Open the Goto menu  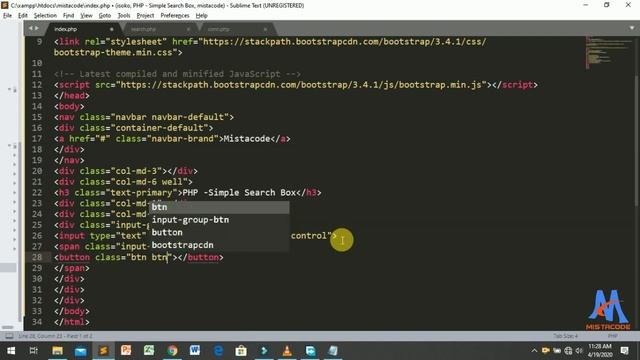click(x=104, y=16)
